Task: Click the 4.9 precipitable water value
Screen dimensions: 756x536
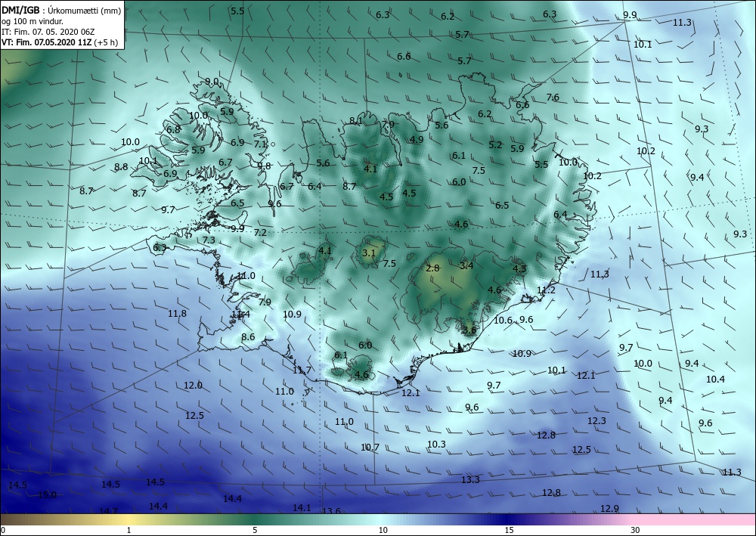Action: [x=417, y=140]
